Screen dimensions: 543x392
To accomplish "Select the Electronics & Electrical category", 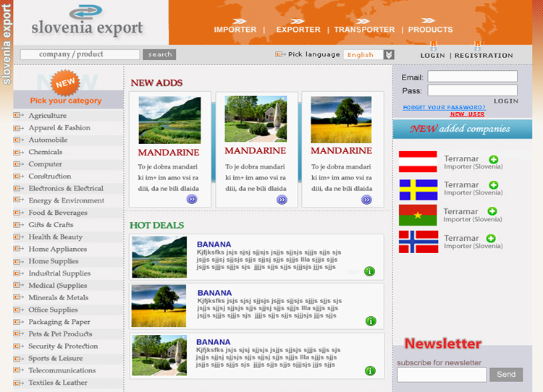I will click(x=66, y=189).
